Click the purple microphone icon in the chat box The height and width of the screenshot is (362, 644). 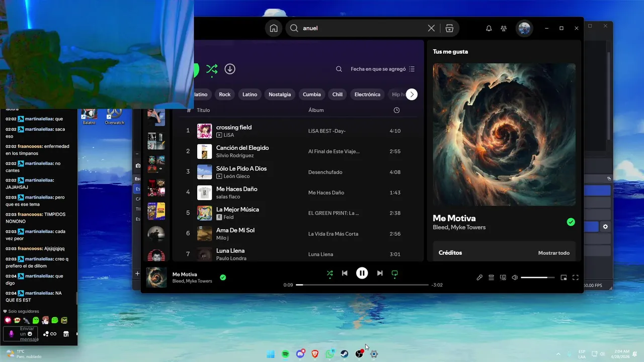pos(12,334)
